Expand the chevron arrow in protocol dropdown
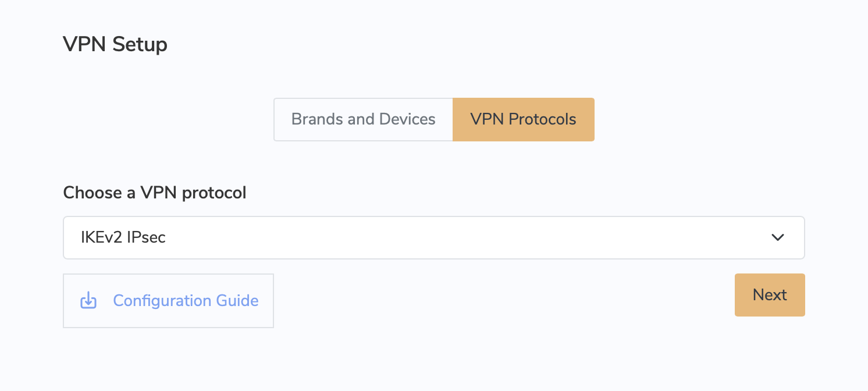This screenshot has width=868, height=391. click(x=778, y=237)
